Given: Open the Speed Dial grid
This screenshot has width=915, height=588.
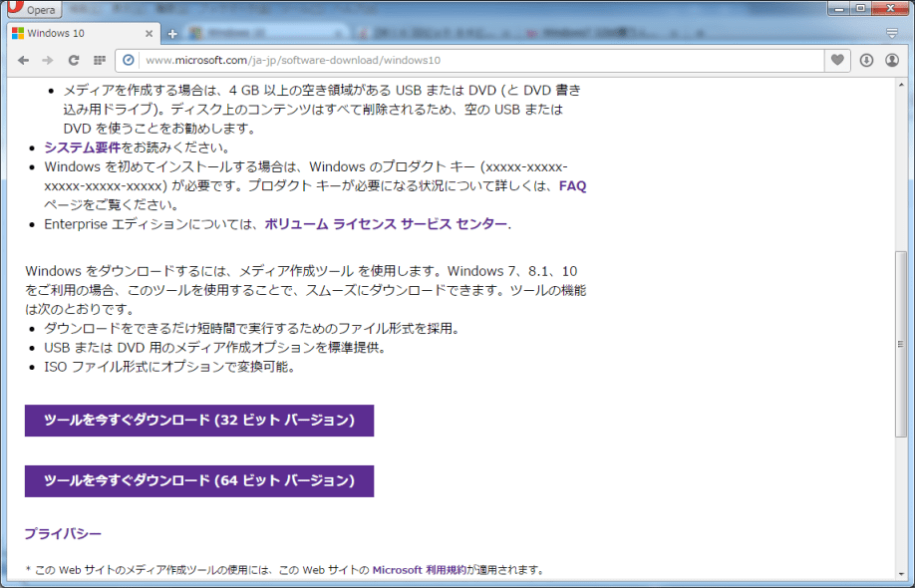Looking at the screenshot, I should 100,61.
